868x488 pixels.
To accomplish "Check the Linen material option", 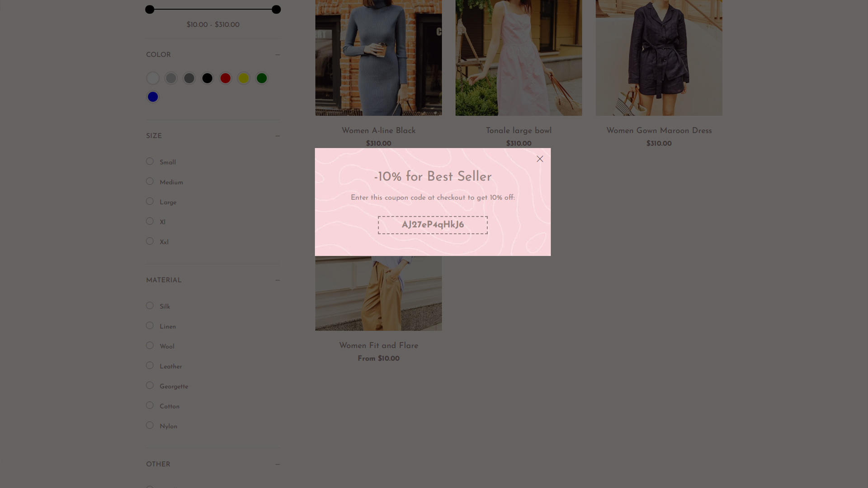I will (x=150, y=325).
